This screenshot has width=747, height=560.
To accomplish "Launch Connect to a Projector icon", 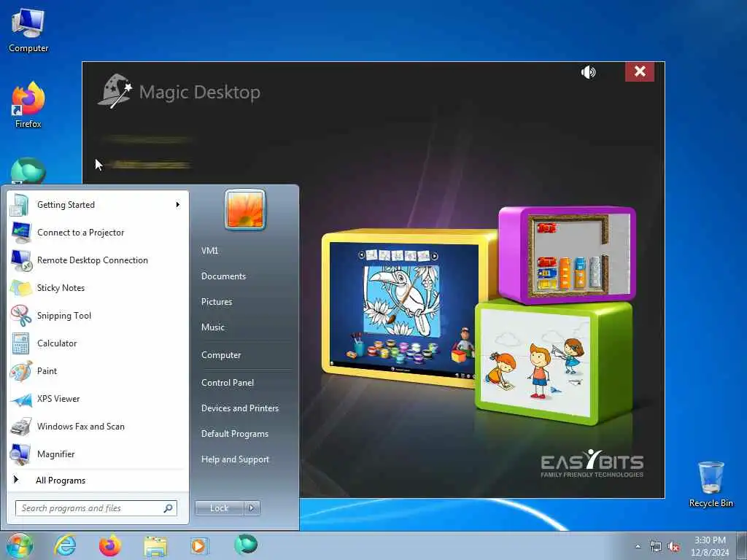I will coord(21,233).
